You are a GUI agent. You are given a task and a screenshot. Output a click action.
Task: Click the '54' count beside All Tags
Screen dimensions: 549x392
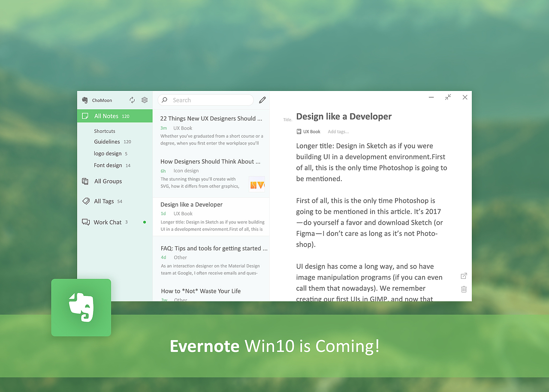120,202
